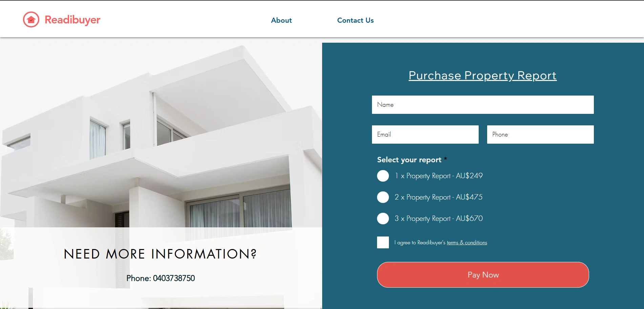Focus the Email input field
This screenshot has width=644, height=309.
(425, 135)
